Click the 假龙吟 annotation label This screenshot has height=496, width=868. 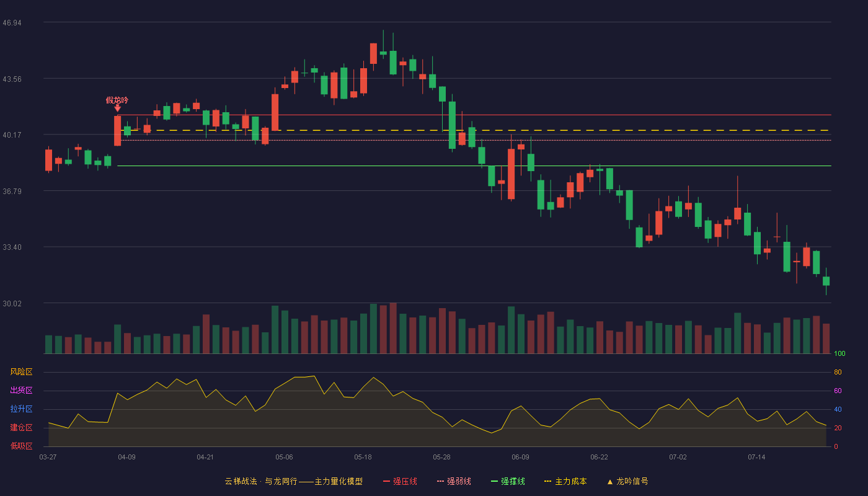click(117, 100)
